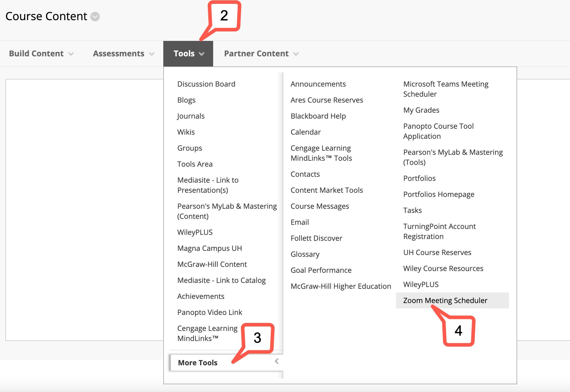Choose Tools Area entry

(x=195, y=164)
